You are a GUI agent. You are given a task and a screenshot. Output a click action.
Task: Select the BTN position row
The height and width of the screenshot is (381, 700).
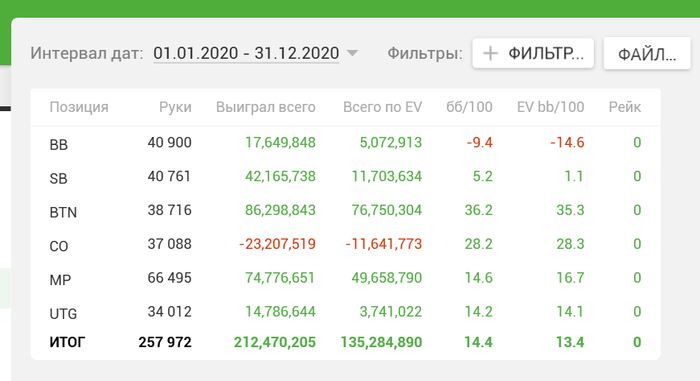345,210
